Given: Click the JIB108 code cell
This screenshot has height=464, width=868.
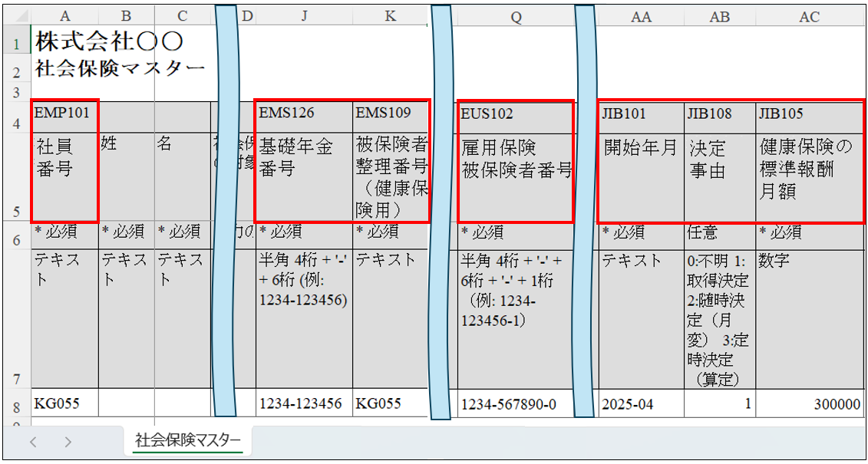Looking at the screenshot, I should tap(719, 114).
